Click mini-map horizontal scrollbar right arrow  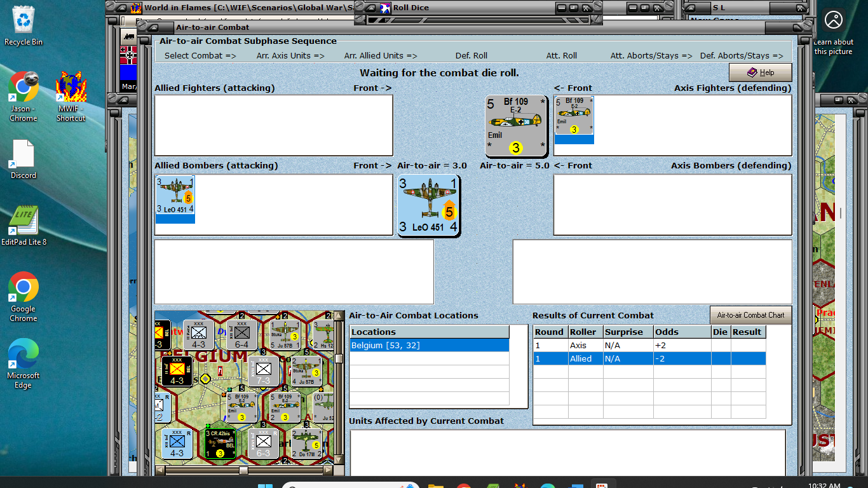pyautogui.click(x=328, y=471)
